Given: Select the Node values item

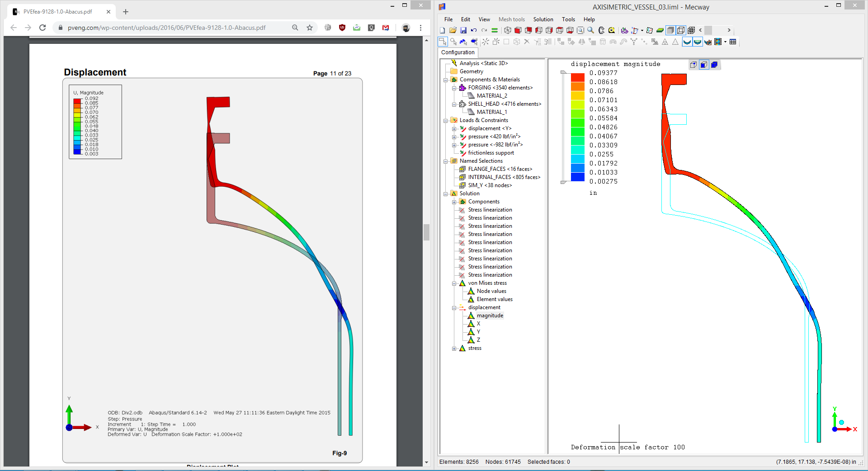Looking at the screenshot, I should (491, 291).
